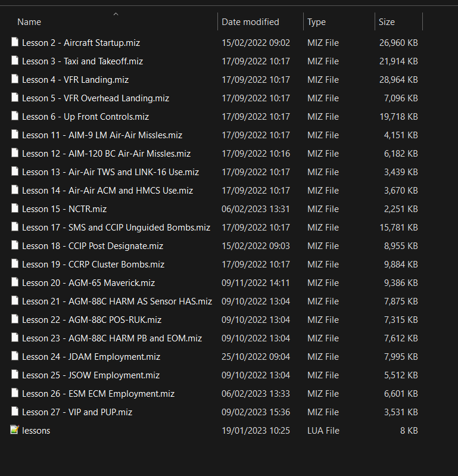Select the Lesson 24 JDAM Employment file icon

[x=14, y=356]
